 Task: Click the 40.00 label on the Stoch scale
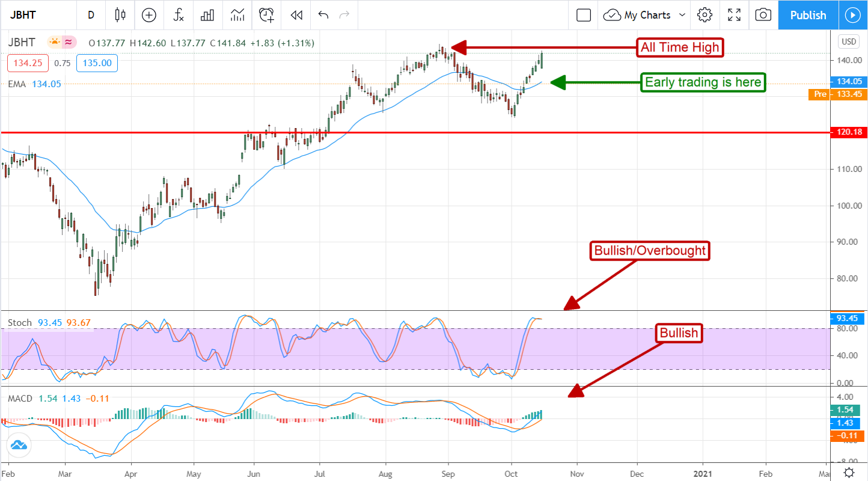846,355
